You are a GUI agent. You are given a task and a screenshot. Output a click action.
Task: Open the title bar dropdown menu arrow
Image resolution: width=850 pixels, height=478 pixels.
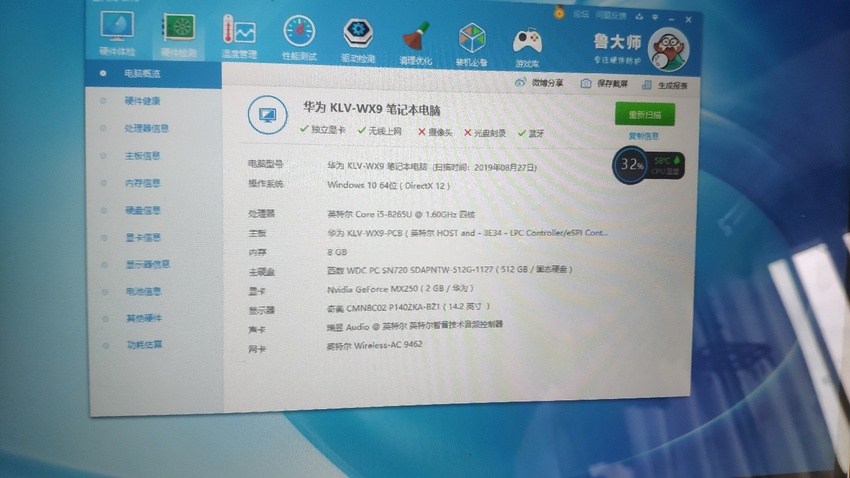(655, 17)
